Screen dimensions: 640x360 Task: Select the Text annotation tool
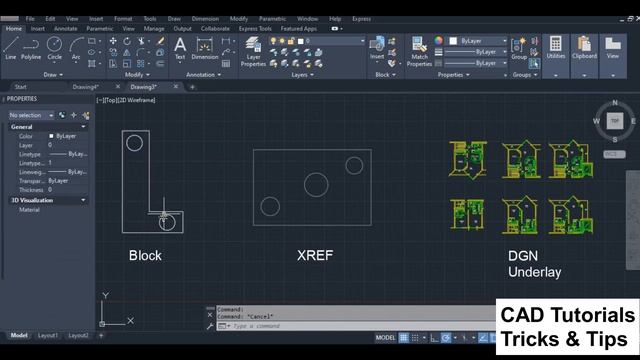tap(180, 48)
